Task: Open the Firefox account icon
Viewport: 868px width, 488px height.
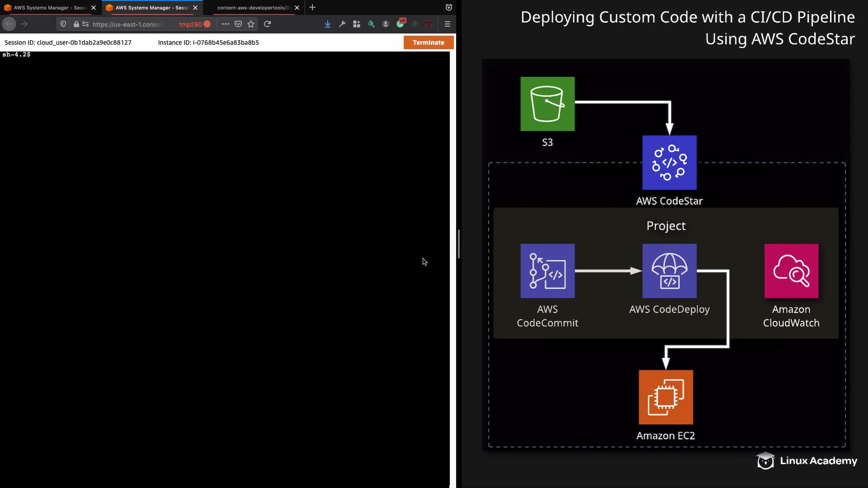Action: point(386,24)
